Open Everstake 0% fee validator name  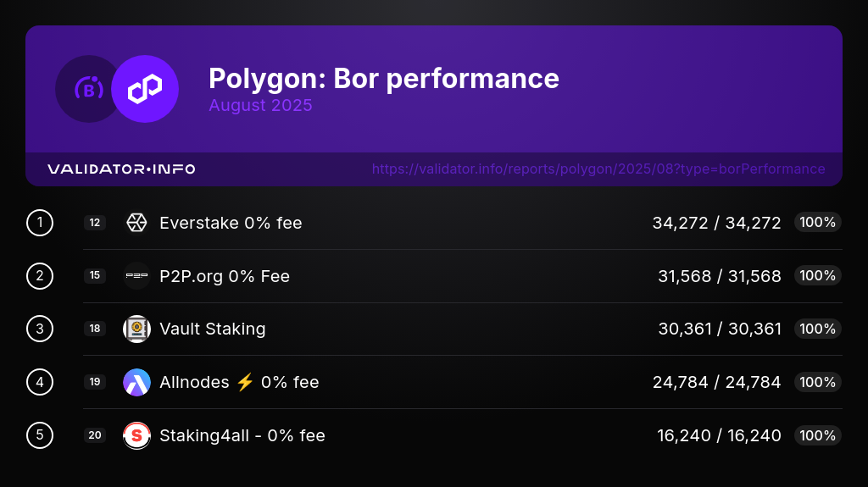231,223
